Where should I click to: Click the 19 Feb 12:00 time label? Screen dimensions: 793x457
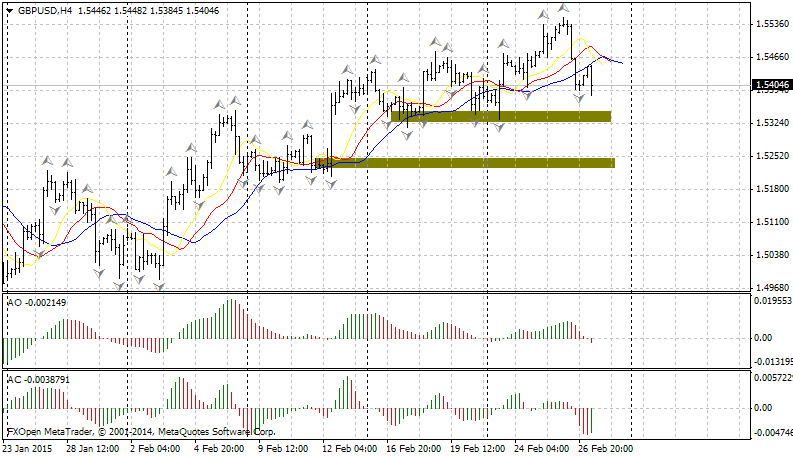pyautogui.click(x=477, y=449)
